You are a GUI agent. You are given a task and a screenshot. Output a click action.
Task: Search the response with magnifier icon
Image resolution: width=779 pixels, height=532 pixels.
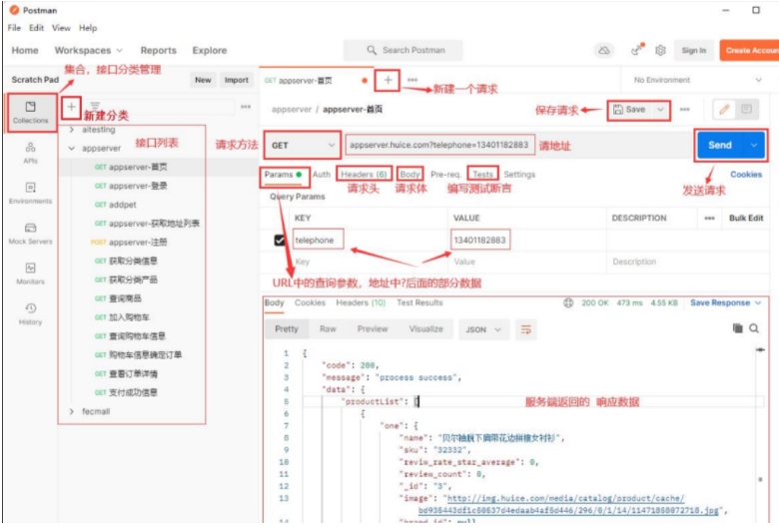click(x=754, y=328)
